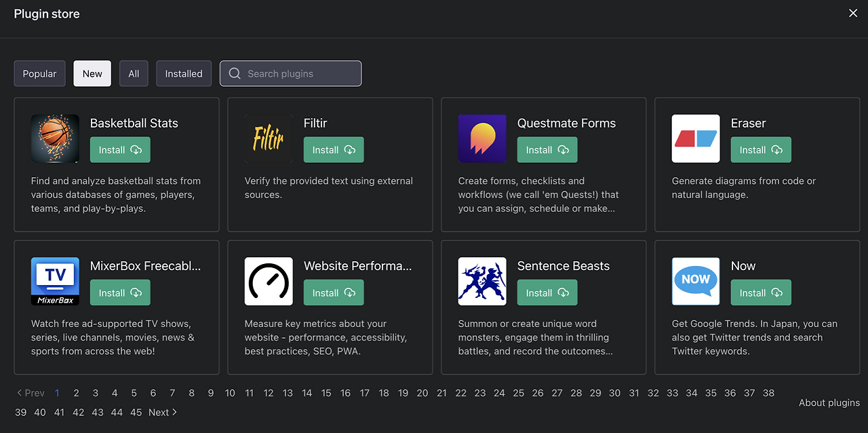The image size is (868, 433).
Task: Go to page 2 of plugins
Action: point(77,393)
